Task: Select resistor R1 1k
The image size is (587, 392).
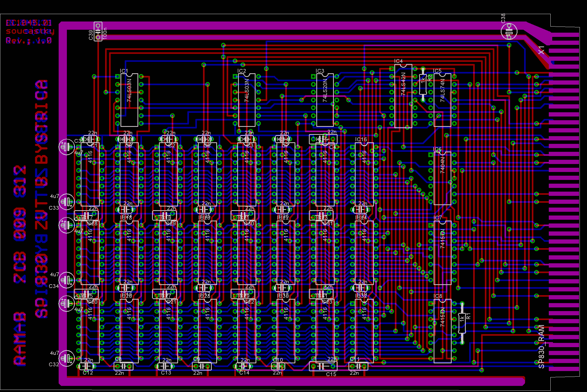Action: point(462,323)
